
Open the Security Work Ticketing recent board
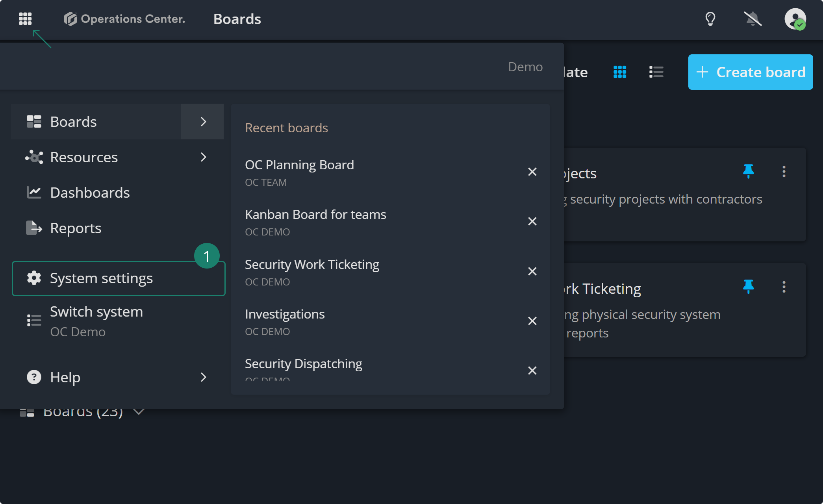click(x=312, y=265)
